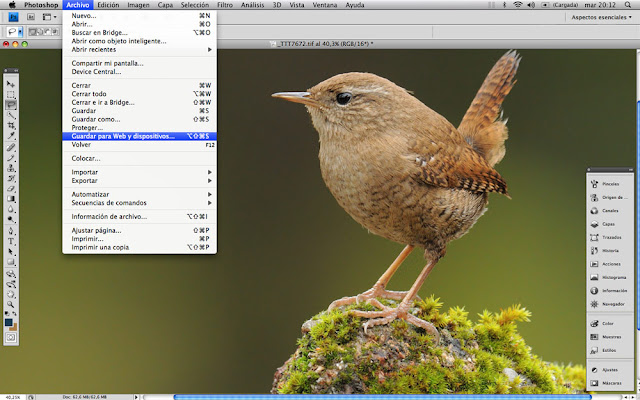The height and width of the screenshot is (400, 640).
Task: Open the foreground color swatch
Action: [9, 322]
